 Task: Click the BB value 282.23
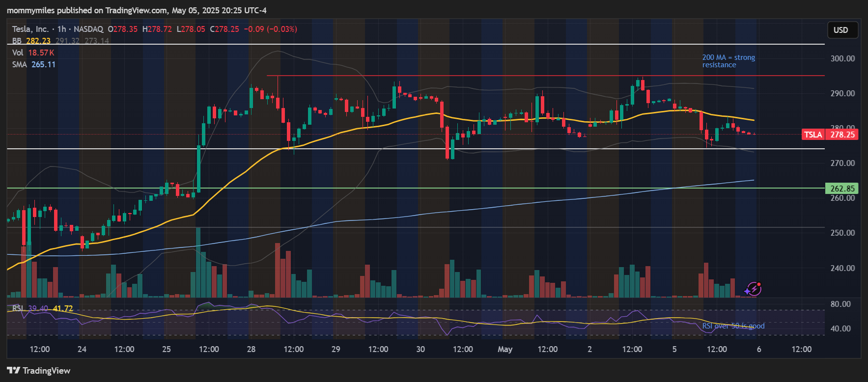pyautogui.click(x=38, y=41)
